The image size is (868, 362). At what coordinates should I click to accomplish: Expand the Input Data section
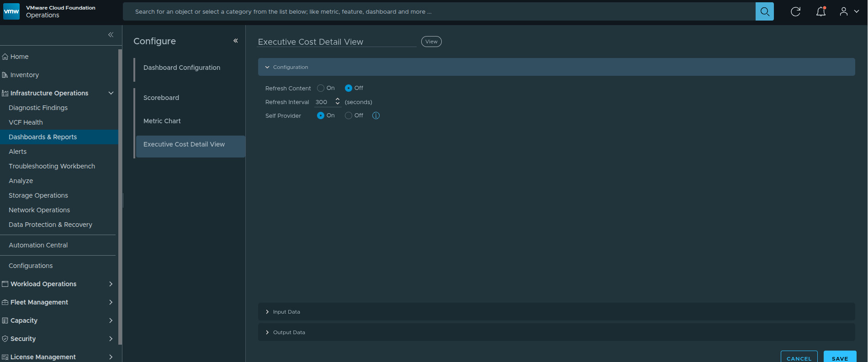pos(556,312)
